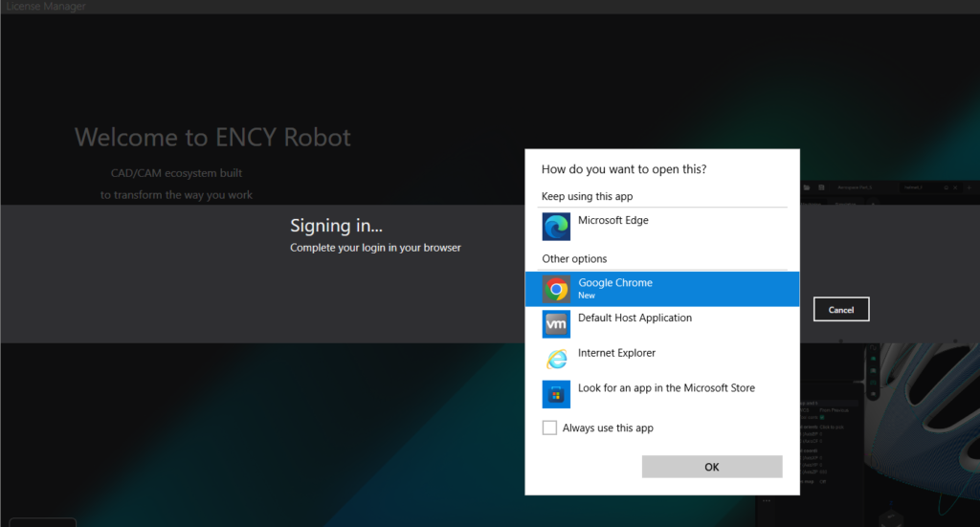980x527 pixels.
Task: Select the Google Chrome logo icon
Action: point(556,289)
